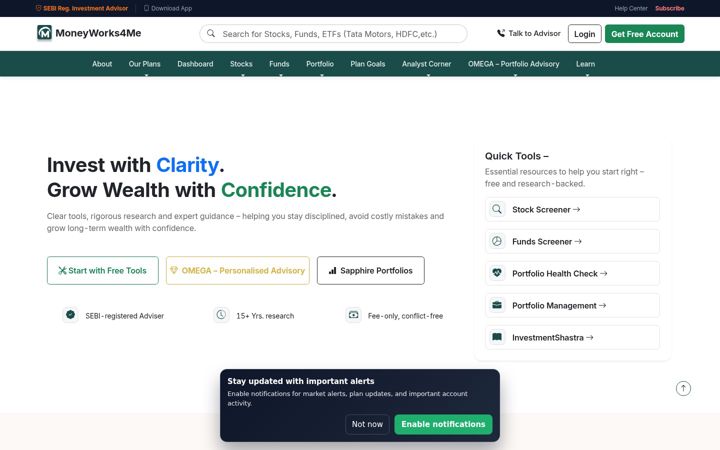Click the "Stay updated with important alerts" heading
720x450 pixels.
click(x=301, y=381)
